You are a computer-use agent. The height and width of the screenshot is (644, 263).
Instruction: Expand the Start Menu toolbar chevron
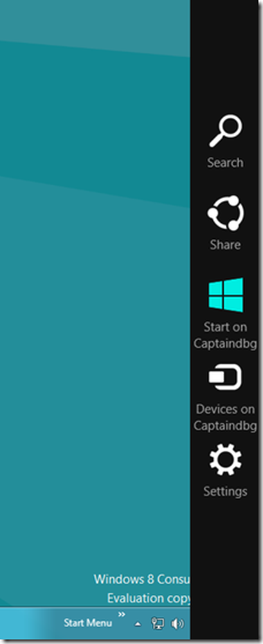click(122, 614)
